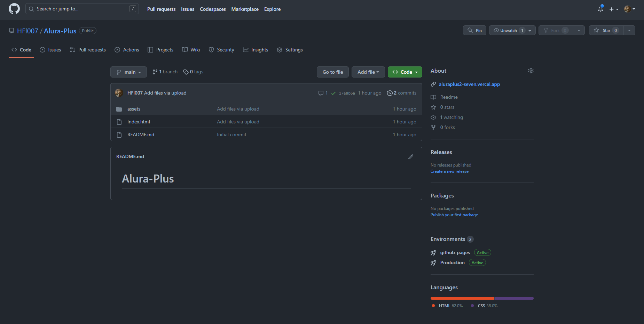Viewport: 644px width, 324px height.
Task: Open the main branch selector
Action: (128, 72)
